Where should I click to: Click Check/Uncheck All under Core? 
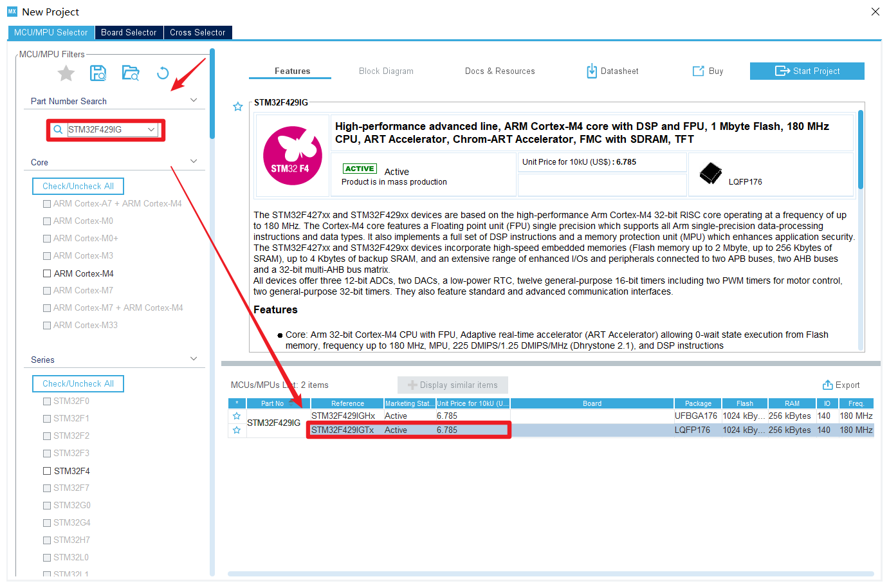point(78,187)
